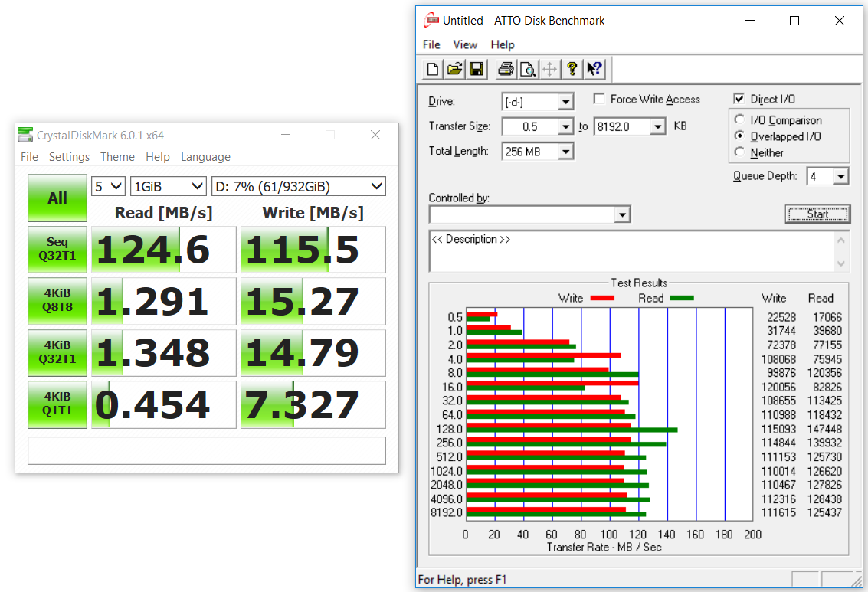Open the Theme menu in CrystalDiskMark

[117, 157]
